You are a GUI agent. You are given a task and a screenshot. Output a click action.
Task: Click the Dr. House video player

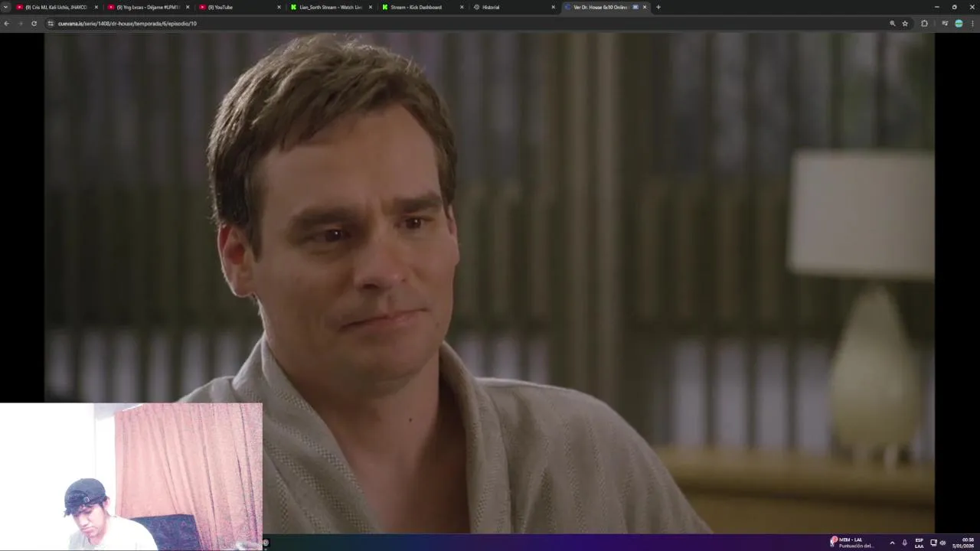pos(489,282)
